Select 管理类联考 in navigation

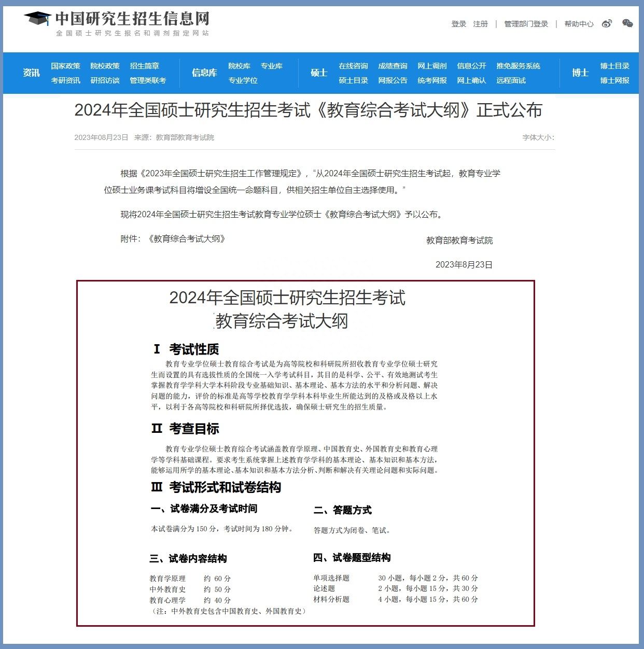pyautogui.click(x=148, y=80)
